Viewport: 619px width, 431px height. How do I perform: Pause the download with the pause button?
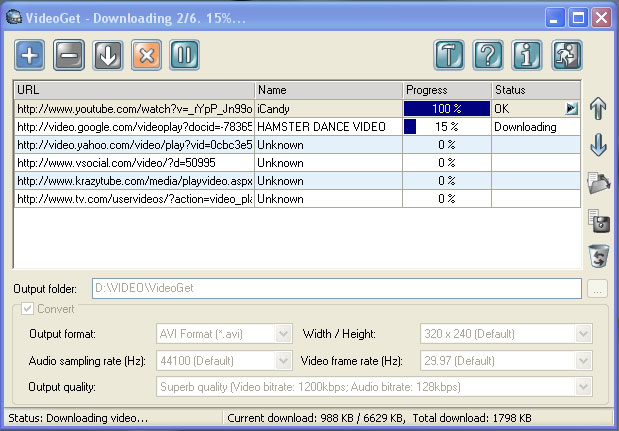185,54
